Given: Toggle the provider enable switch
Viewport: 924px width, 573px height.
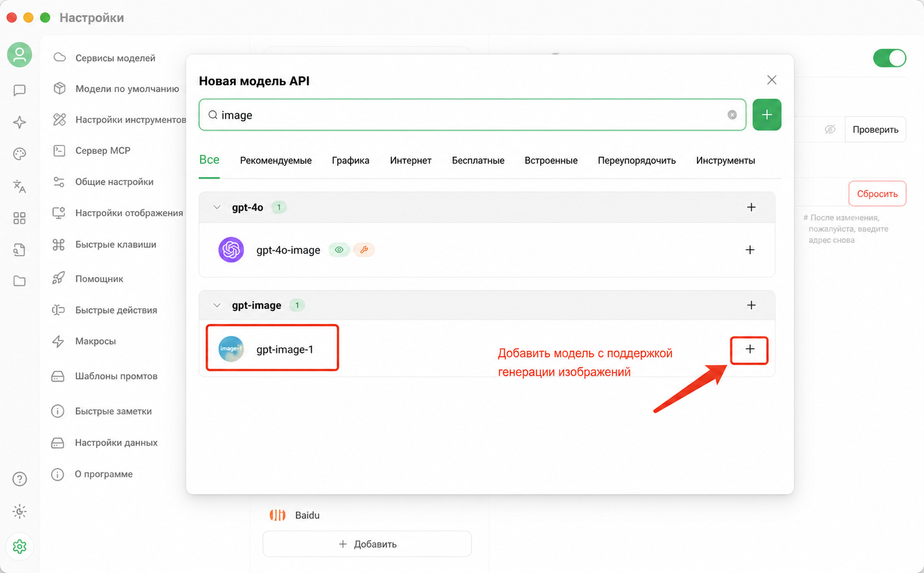Looking at the screenshot, I should 889,58.
